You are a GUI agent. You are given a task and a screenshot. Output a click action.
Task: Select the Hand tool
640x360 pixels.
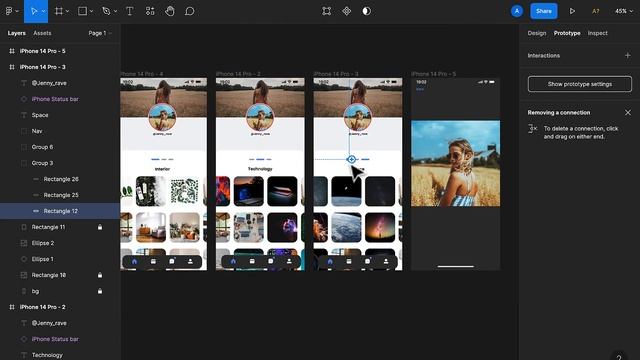[x=170, y=11]
